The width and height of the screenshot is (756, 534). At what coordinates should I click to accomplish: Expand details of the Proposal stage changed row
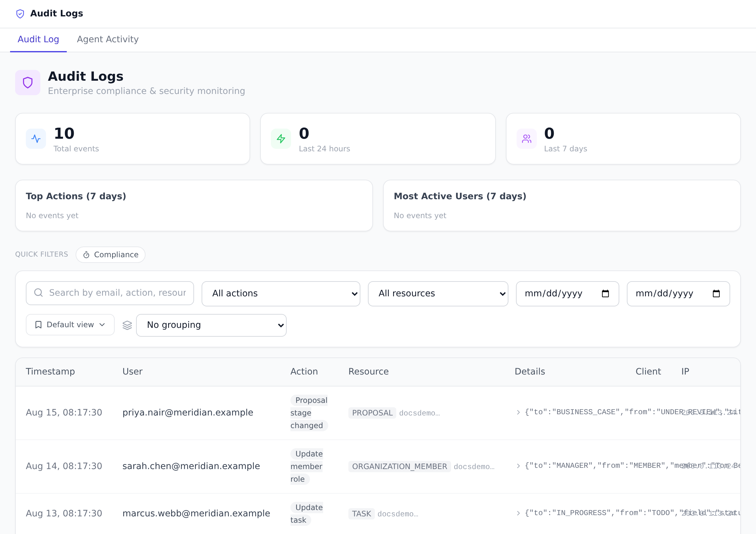pyautogui.click(x=518, y=412)
